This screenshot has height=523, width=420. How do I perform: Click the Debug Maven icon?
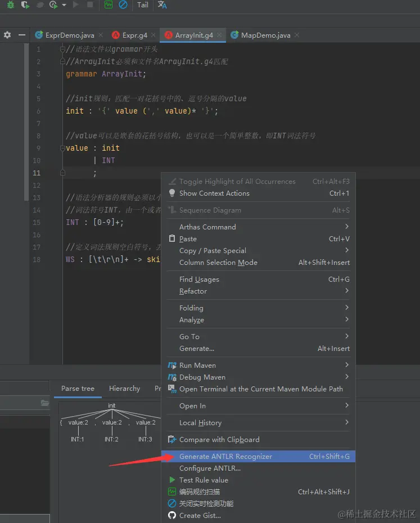coord(172,377)
